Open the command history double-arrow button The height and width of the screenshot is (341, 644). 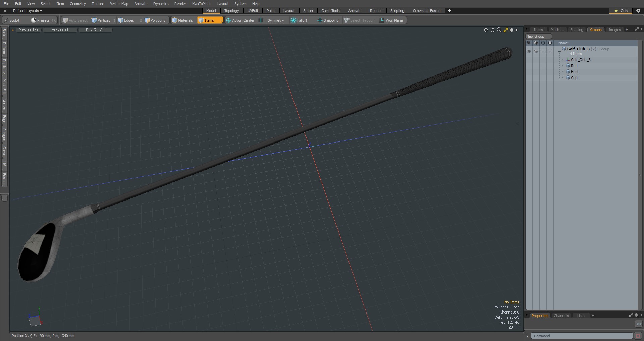639,324
